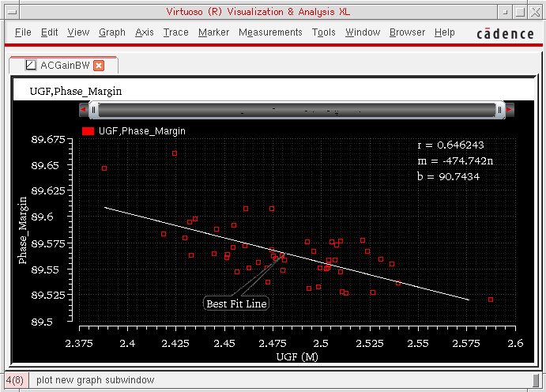Click the UGF,Phase_Margin subwindow title

pos(76,92)
